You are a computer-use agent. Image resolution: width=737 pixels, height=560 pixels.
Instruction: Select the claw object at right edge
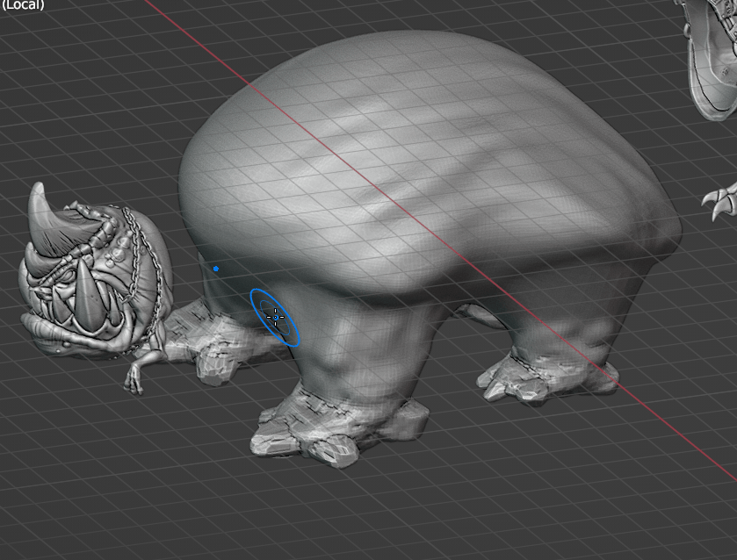722,200
